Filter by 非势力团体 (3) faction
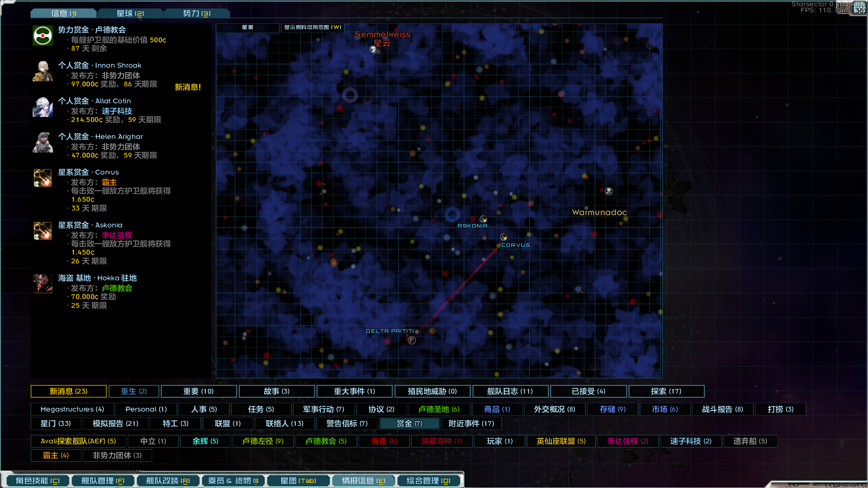Screen dimensions: 868x488 tap(117, 455)
